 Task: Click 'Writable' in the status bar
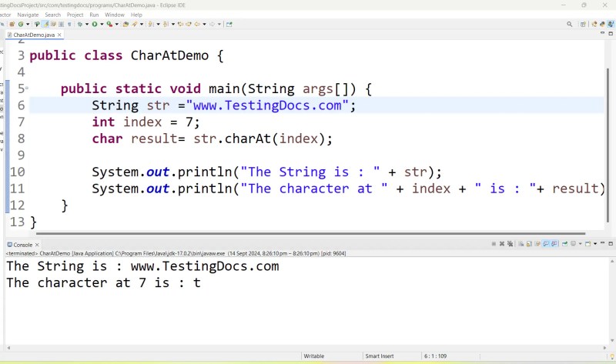point(314,356)
